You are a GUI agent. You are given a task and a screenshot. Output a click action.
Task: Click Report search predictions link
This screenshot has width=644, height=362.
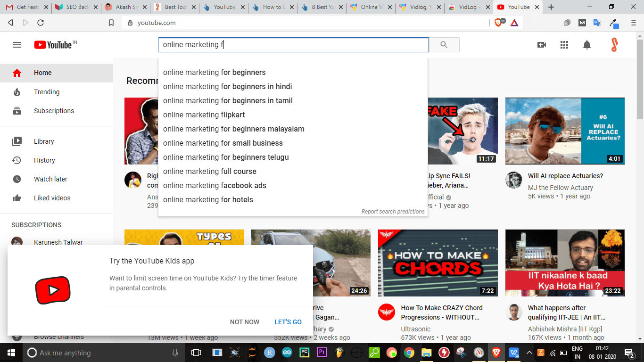click(393, 212)
